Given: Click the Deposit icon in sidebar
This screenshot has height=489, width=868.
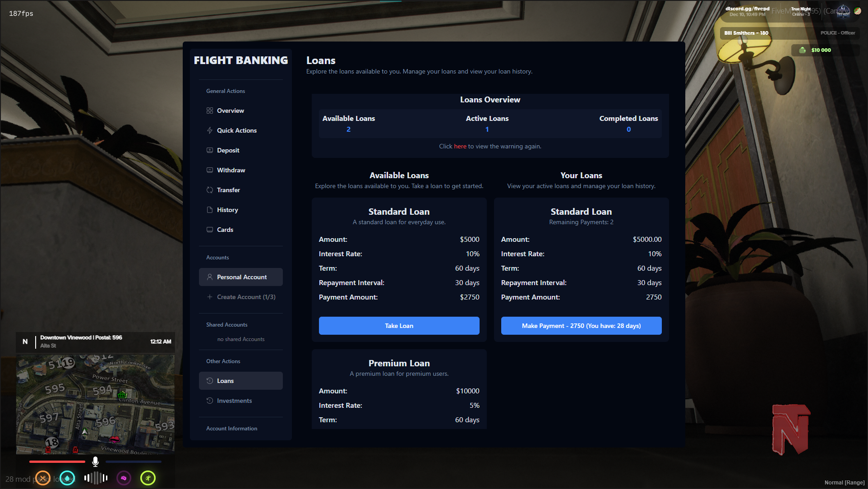Looking at the screenshot, I should pyautogui.click(x=210, y=150).
